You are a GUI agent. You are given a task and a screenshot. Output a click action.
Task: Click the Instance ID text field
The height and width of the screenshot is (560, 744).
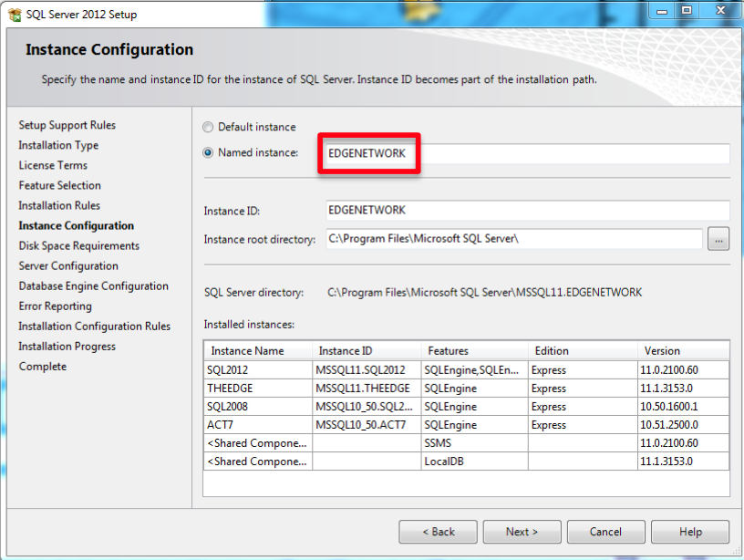(528, 211)
